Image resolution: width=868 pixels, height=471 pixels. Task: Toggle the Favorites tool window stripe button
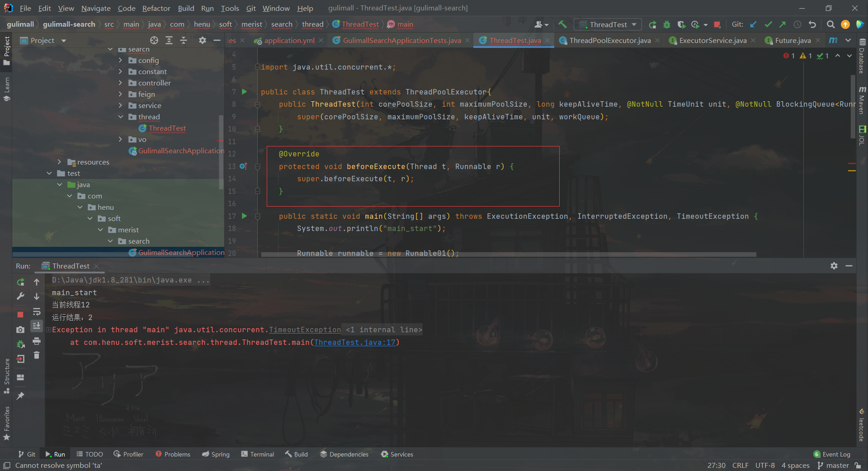[x=6, y=424]
